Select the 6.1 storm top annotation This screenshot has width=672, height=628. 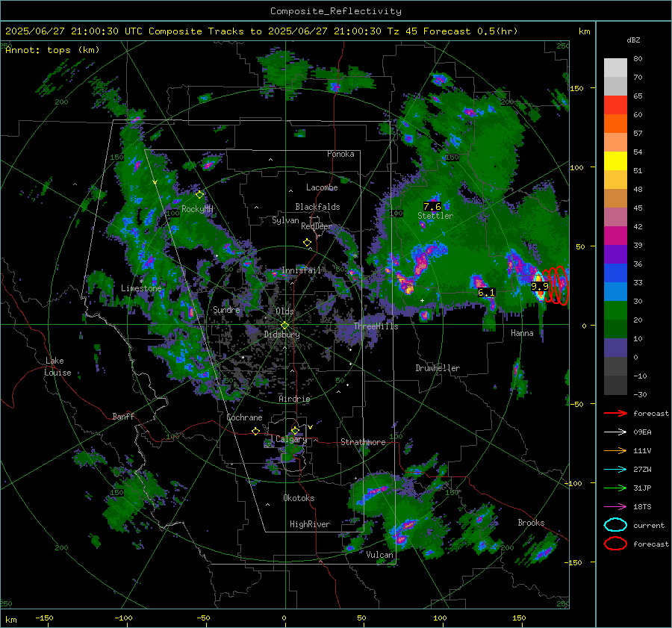[486, 293]
